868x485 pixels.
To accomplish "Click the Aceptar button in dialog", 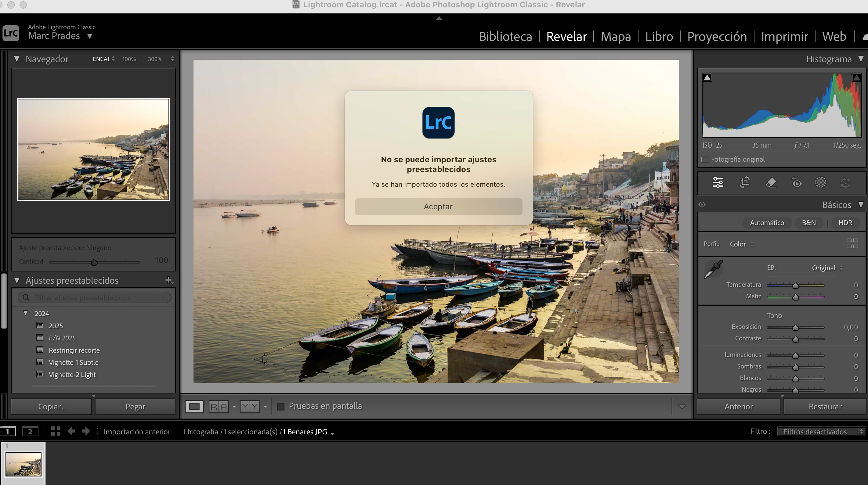I will point(438,207).
